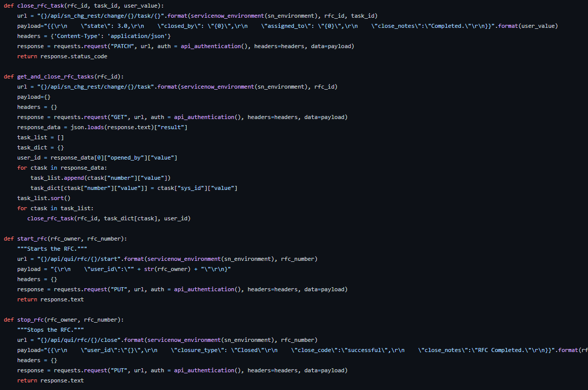The image size is (588, 390).
Task: Click the url line ending in /close
Action: coord(167,340)
